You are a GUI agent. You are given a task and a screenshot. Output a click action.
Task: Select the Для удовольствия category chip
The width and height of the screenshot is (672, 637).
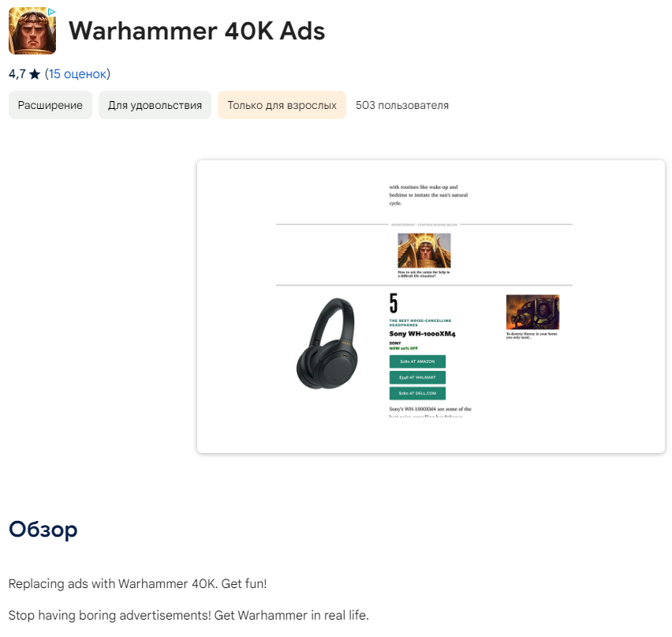point(155,105)
